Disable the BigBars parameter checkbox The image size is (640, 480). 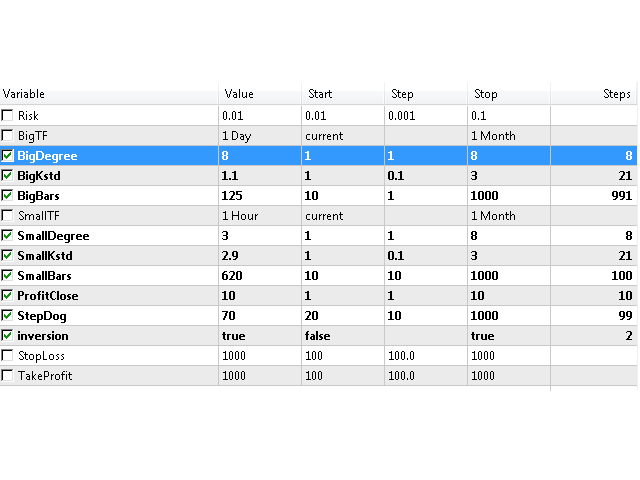click(x=8, y=196)
